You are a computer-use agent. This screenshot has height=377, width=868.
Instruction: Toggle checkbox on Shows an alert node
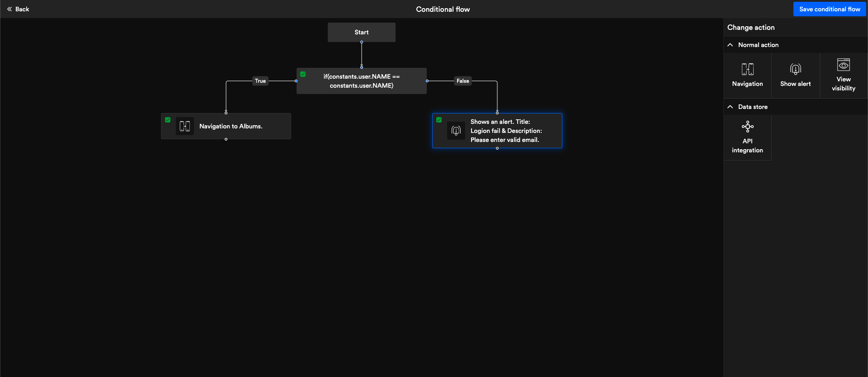click(x=439, y=120)
